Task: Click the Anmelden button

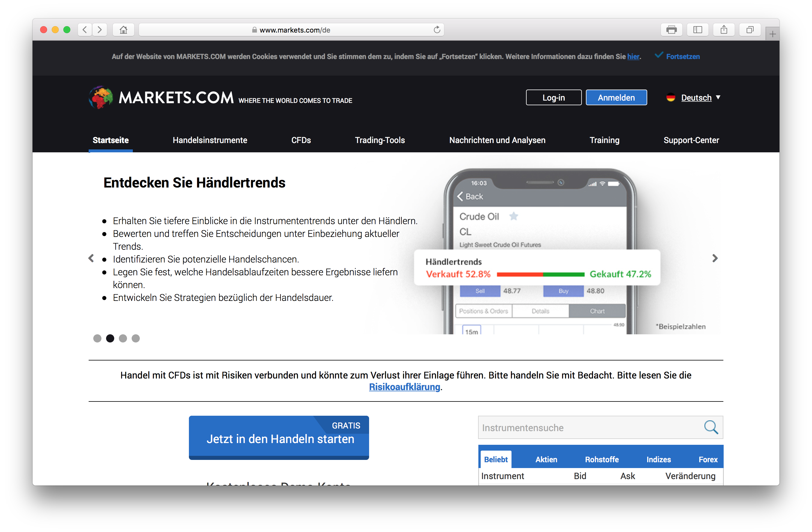Action: click(x=616, y=98)
